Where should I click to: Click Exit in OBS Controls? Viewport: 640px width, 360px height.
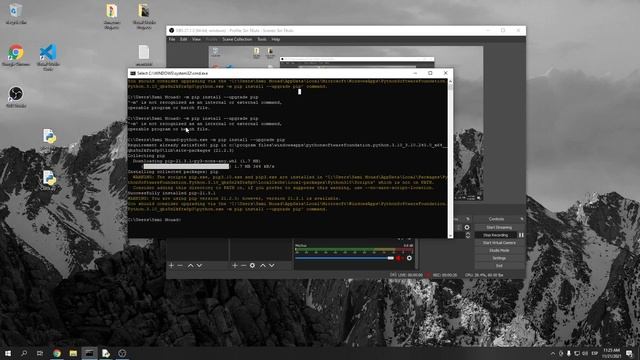point(499,266)
